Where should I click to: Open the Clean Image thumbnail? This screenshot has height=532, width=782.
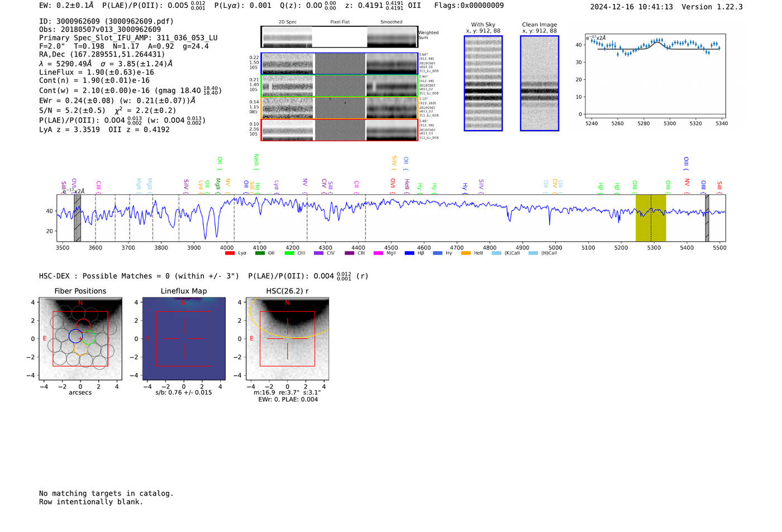(x=540, y=83)
